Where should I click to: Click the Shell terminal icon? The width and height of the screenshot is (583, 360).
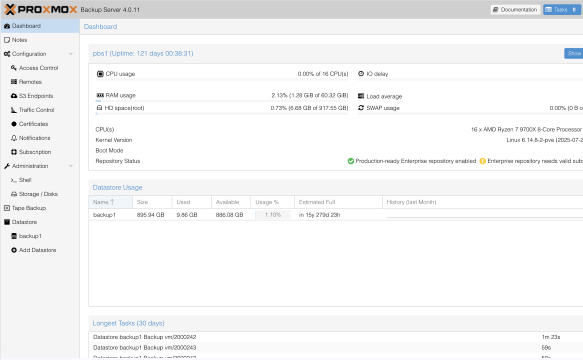[x=14, y=180]
